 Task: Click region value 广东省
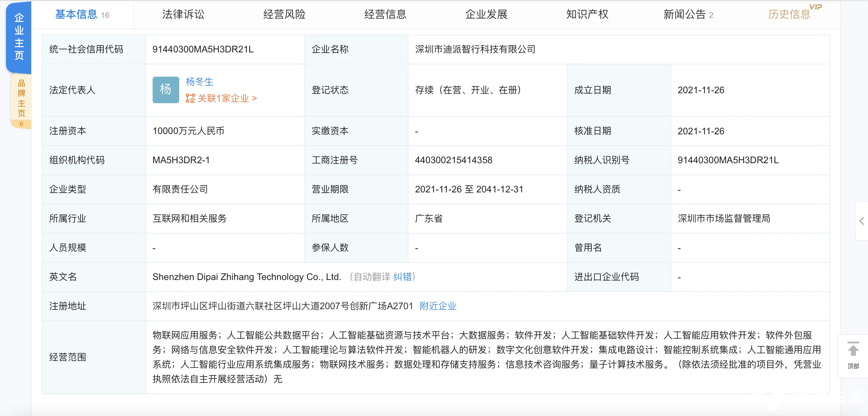pos(429,219)
